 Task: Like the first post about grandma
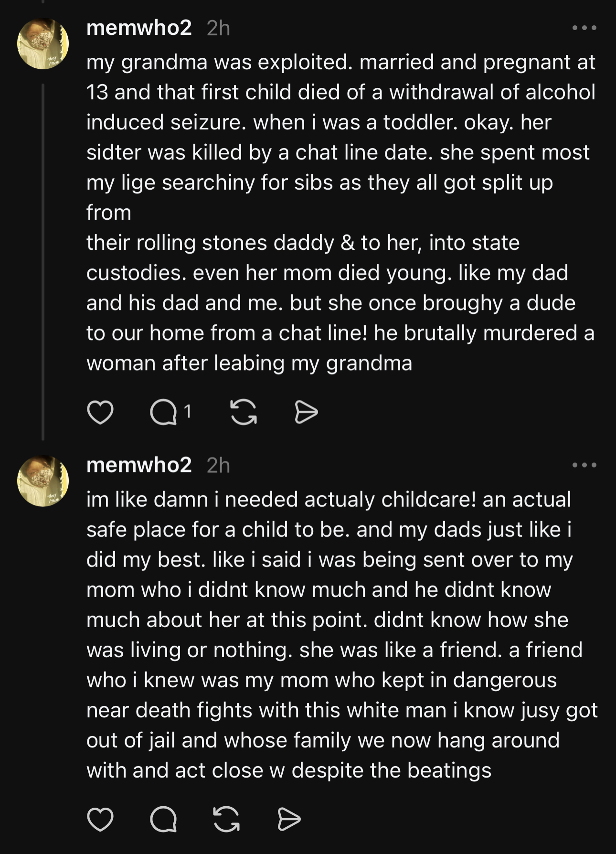[x=100, y=412]
